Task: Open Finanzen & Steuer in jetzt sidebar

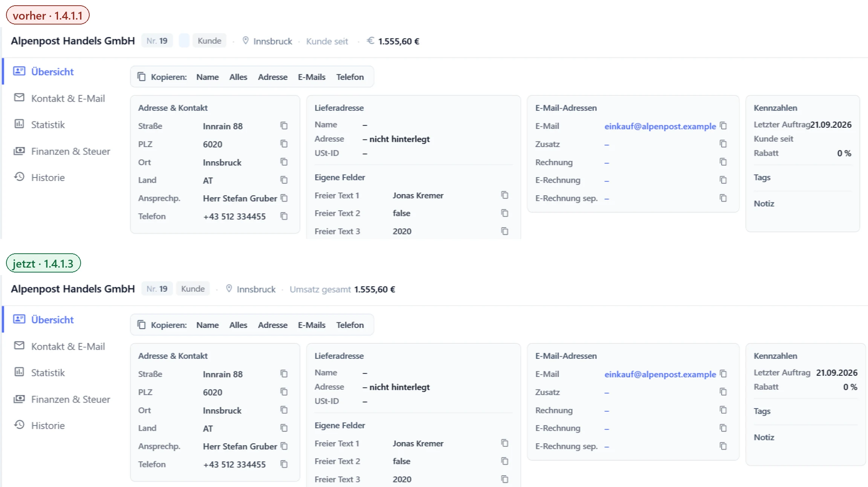Action: (70, 399)
